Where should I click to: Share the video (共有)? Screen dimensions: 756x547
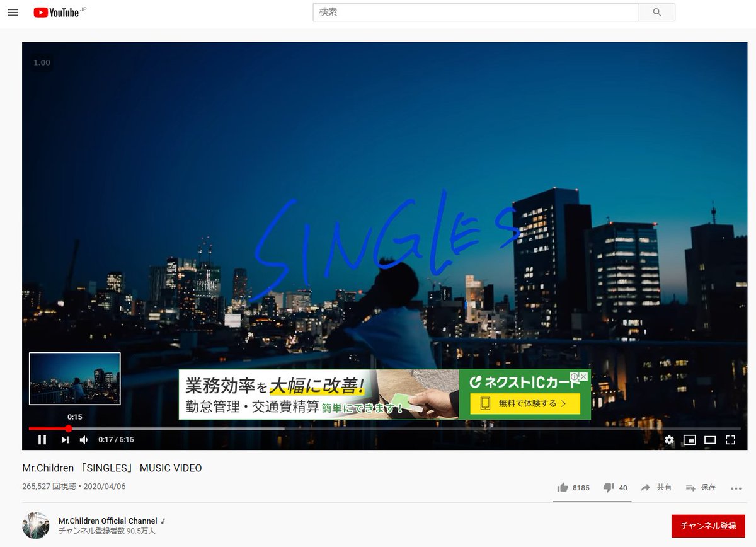(x=656, y=488)
